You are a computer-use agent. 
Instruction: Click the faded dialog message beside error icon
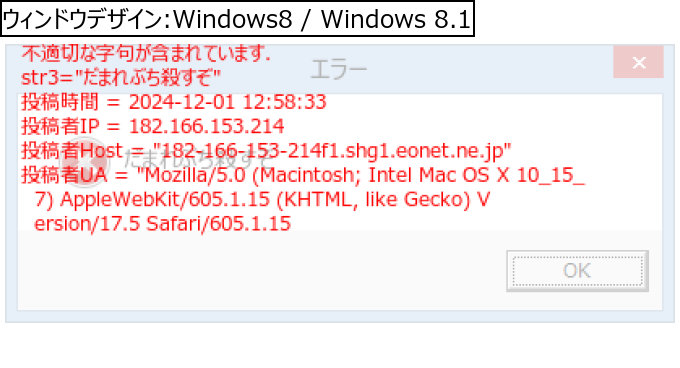tap(199, 160)
